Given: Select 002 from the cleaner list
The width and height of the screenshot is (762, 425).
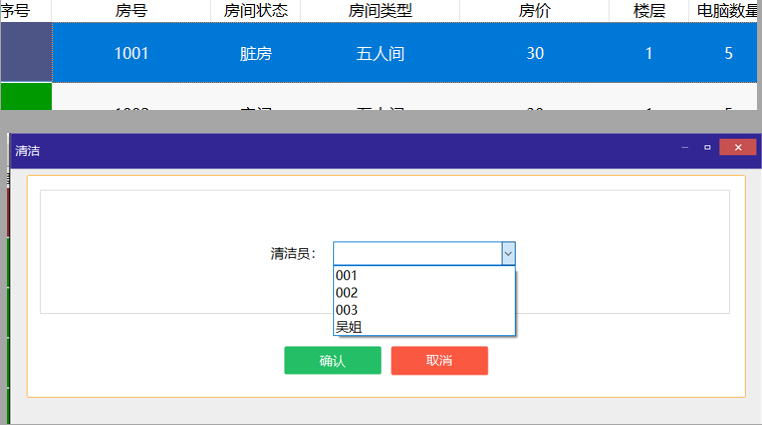Looking at the screenshot, I should pos(424,292).
